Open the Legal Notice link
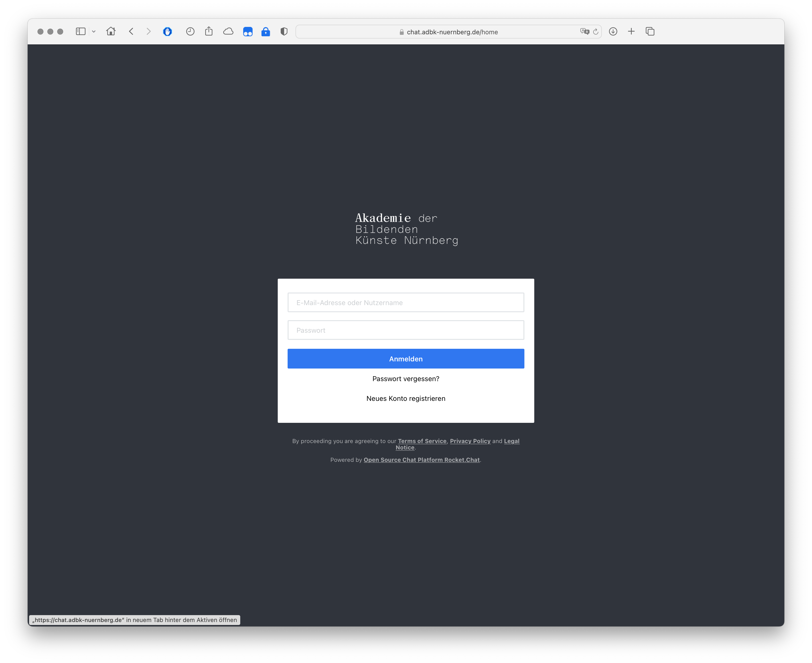 pyautogui.click(x=512, y=441)
